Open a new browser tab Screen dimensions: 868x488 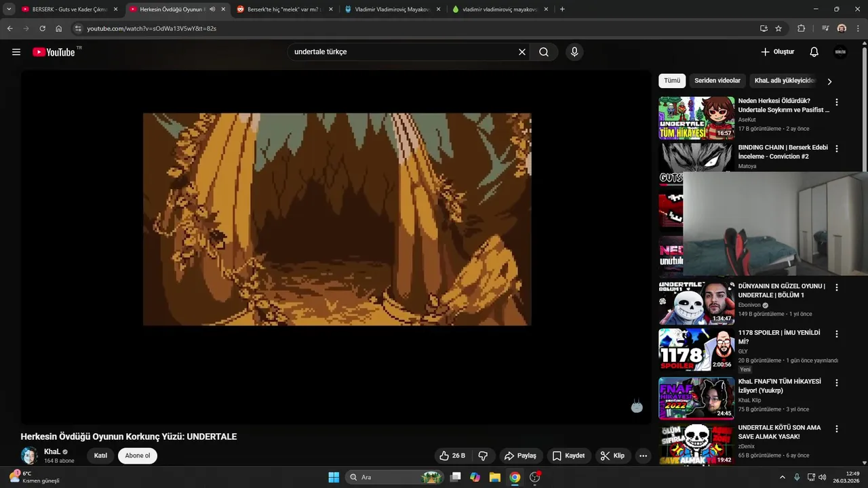point(562,9)
